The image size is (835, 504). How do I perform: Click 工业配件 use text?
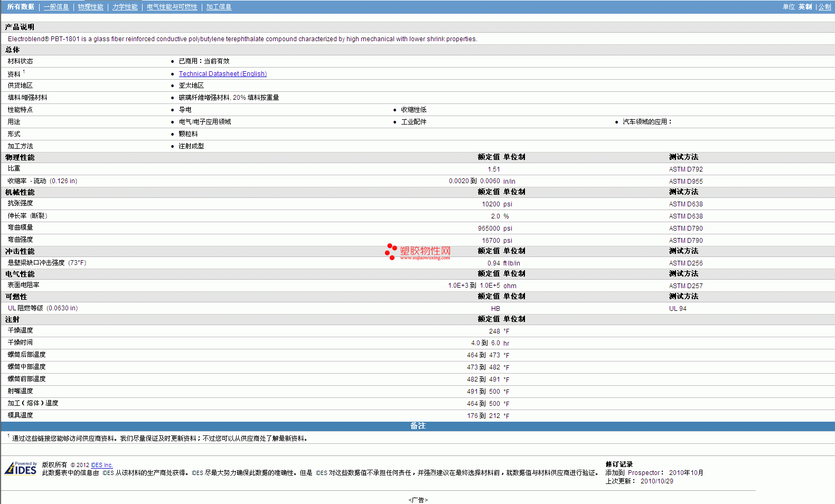(x=414, y=122)
